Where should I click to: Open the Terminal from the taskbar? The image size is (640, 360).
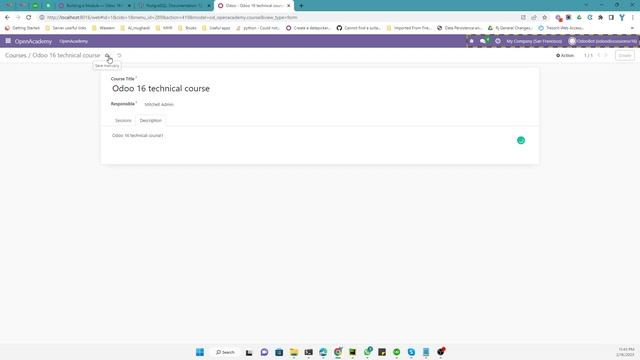pos(309,352)
